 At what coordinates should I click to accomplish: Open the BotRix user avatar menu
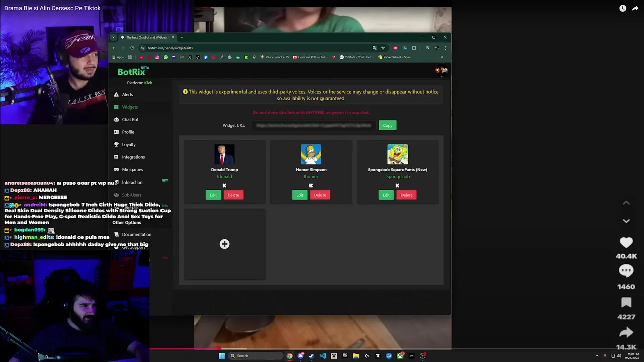point(441,70)
